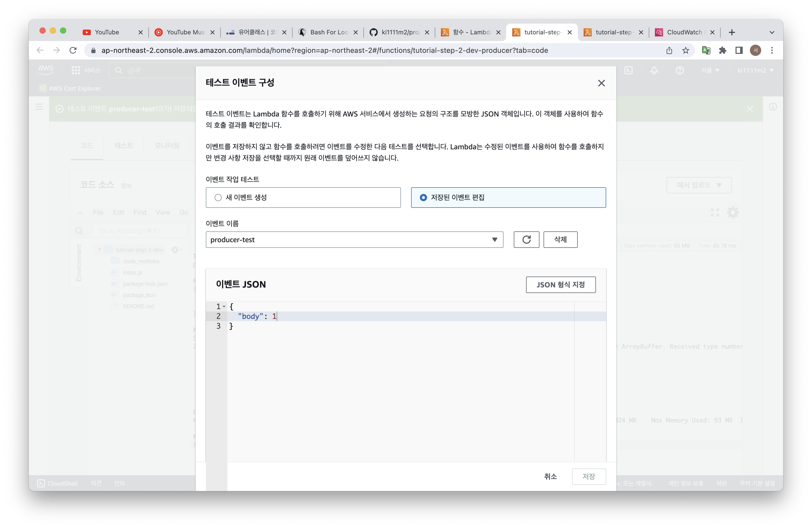
Task: Select the 새 이벤트 생성 radio option
Action: click(218, 198)
